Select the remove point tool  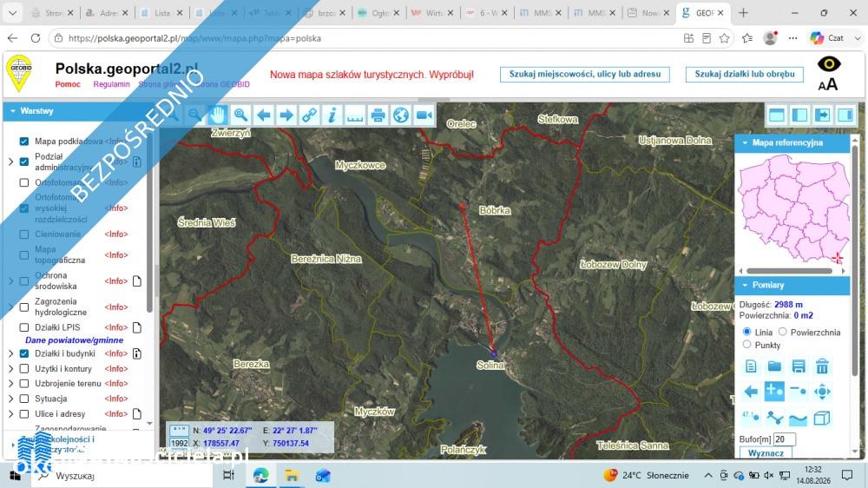pyautogui.click(x=799, y=392)
